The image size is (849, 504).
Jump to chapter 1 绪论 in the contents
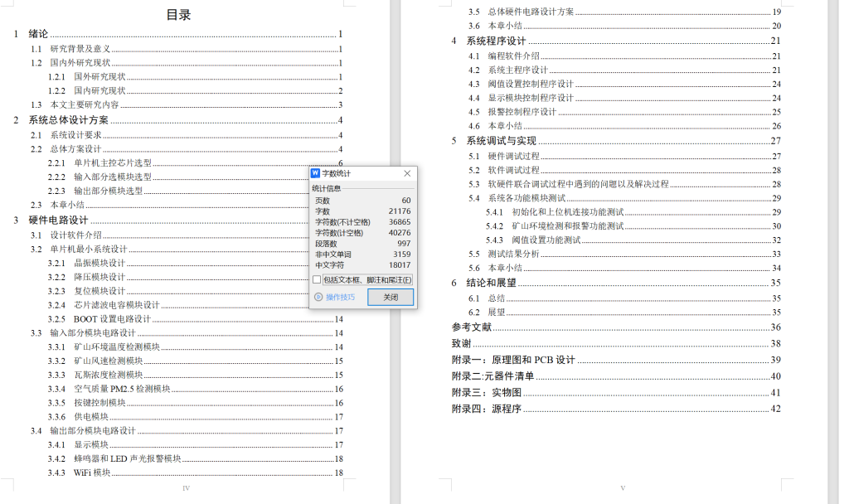click(36, 34)
